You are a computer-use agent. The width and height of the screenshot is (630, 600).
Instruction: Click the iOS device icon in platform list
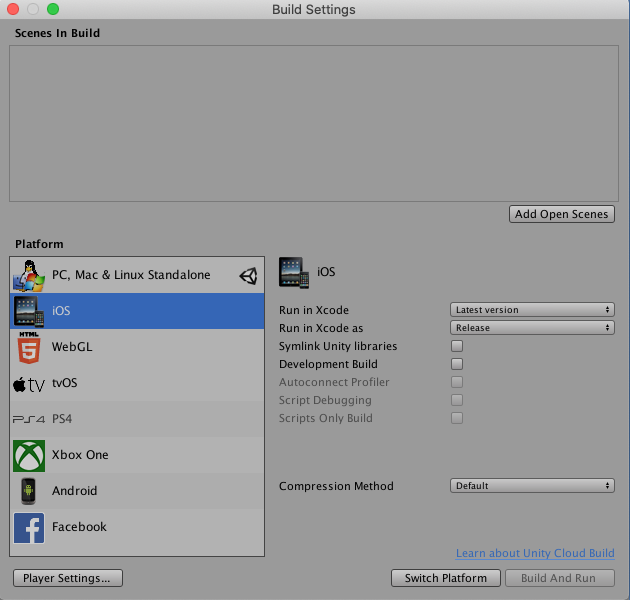pos(29,311)
